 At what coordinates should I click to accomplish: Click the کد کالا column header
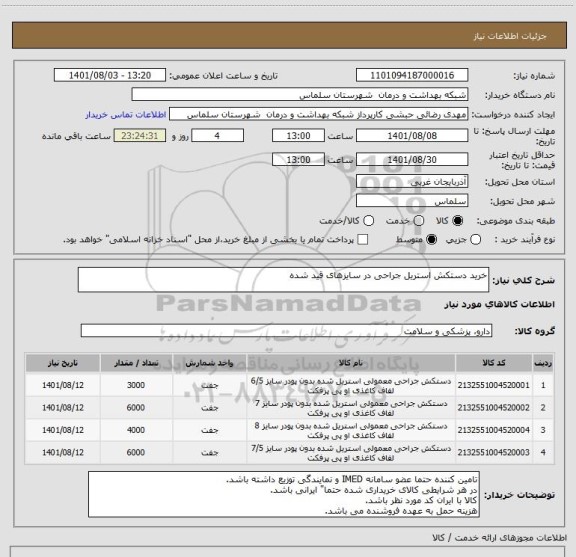click(x=494, y=363)
